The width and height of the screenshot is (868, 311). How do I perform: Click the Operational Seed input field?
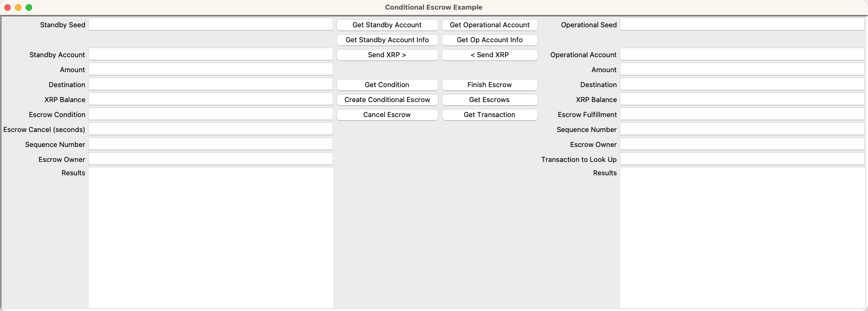pyautogui.click(x=742, y=24)
